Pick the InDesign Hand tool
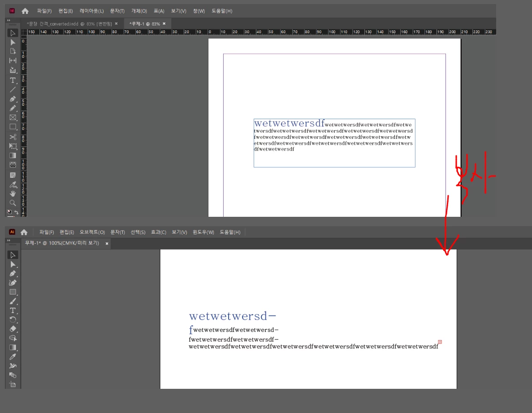Viewport: 532px width, 413px height. pyautogui.click(x=13, y=194)
